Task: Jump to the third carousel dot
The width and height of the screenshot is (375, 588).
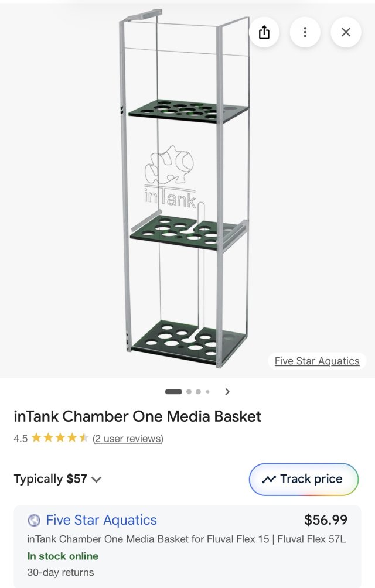Action: [199, 392]
